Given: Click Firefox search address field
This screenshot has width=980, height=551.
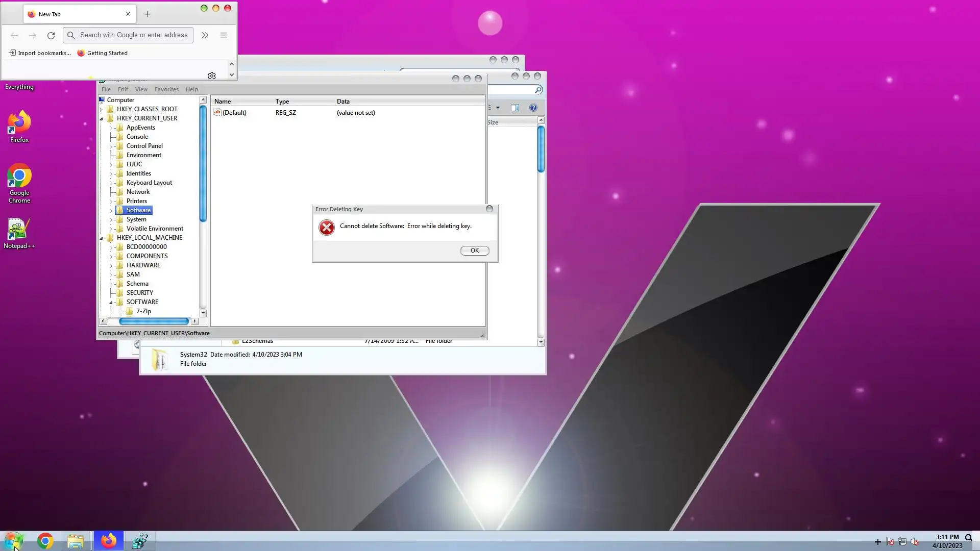Looking at the screenshot, I should tap(134, 35).
